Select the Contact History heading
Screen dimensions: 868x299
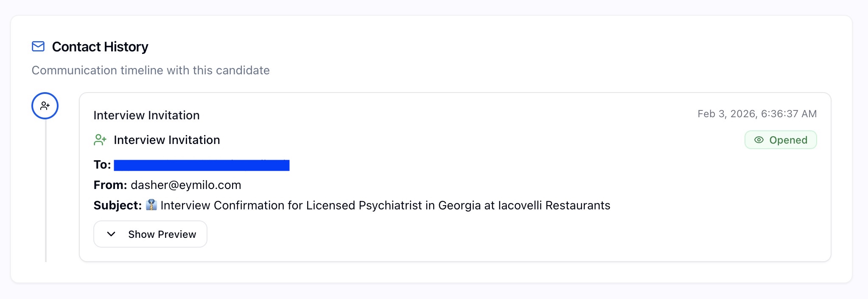(x=100, y=47)
